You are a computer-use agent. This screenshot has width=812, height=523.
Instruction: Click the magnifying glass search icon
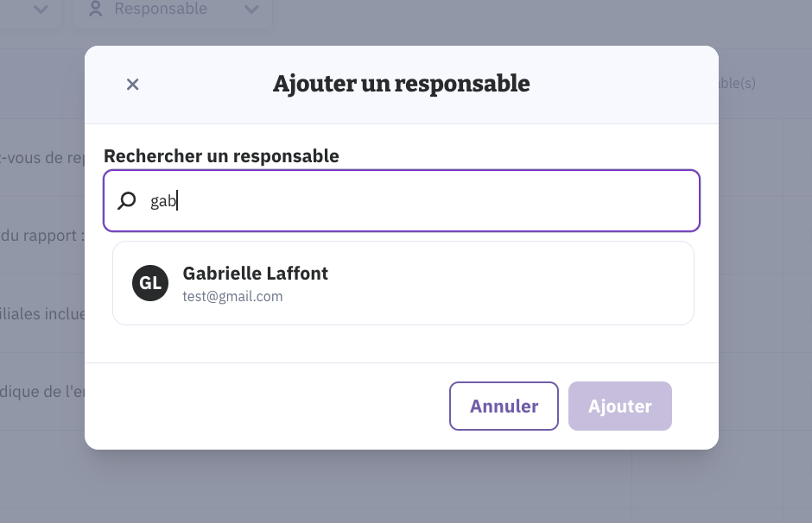(x=127, y=201)
